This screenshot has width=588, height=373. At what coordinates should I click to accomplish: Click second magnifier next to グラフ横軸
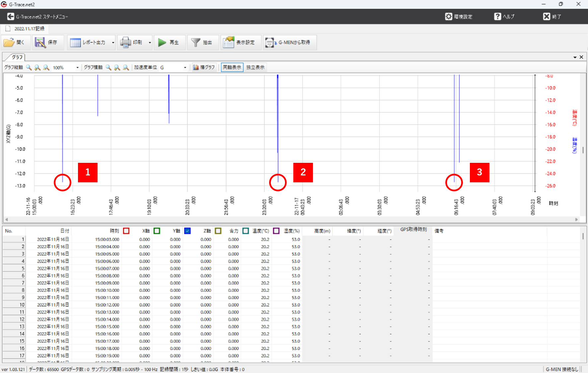point(117,67)
